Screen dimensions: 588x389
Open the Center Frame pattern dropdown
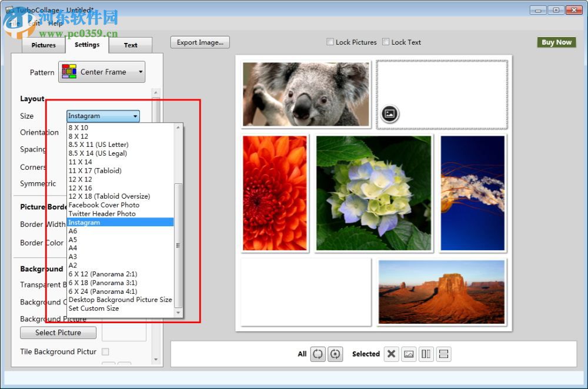(x=141, y=72)
